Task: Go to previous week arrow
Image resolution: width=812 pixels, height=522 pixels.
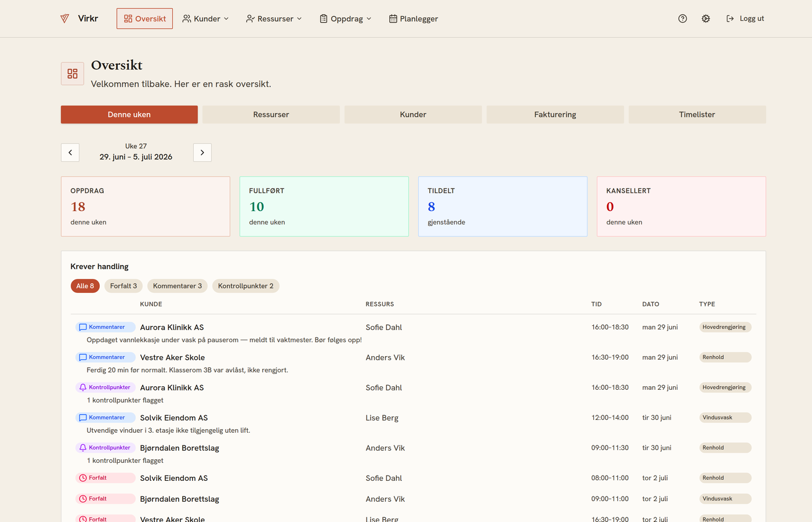Action: pyautogui.click(x=70, y=153)
